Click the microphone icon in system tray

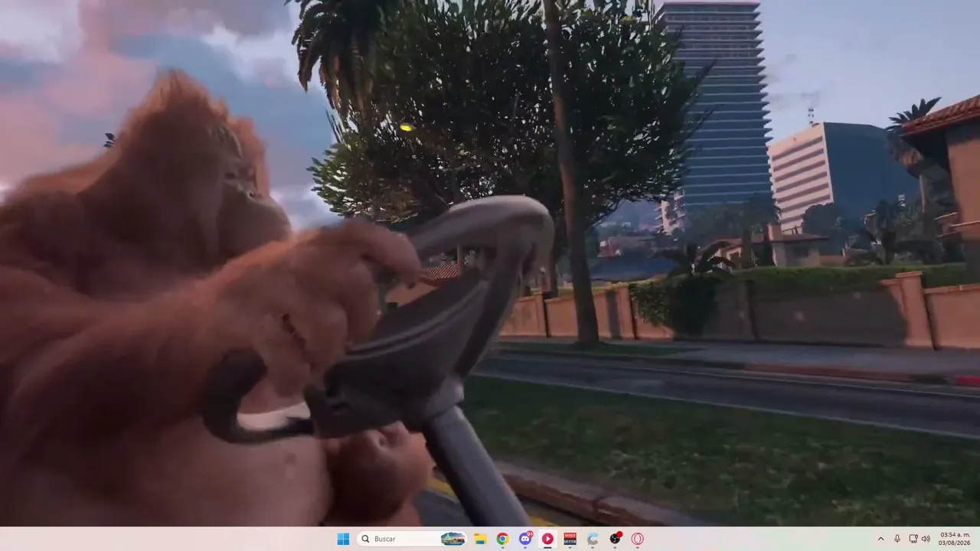[x=897, y=539]
